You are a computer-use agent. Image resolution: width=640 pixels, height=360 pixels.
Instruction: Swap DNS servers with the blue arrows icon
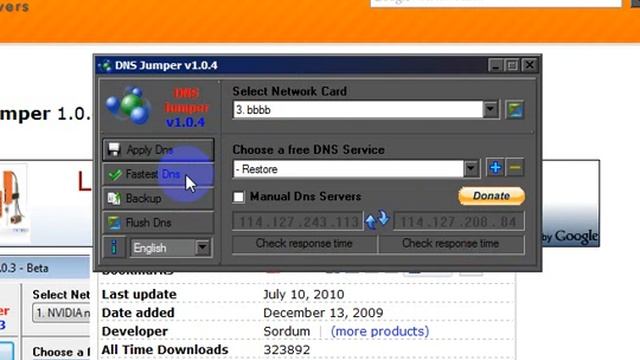point(378,220)
